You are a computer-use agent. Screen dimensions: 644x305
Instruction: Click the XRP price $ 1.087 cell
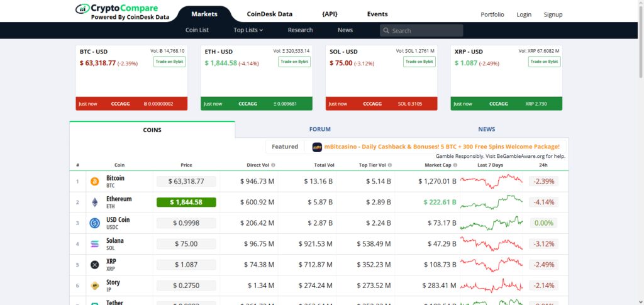[186, 265]
